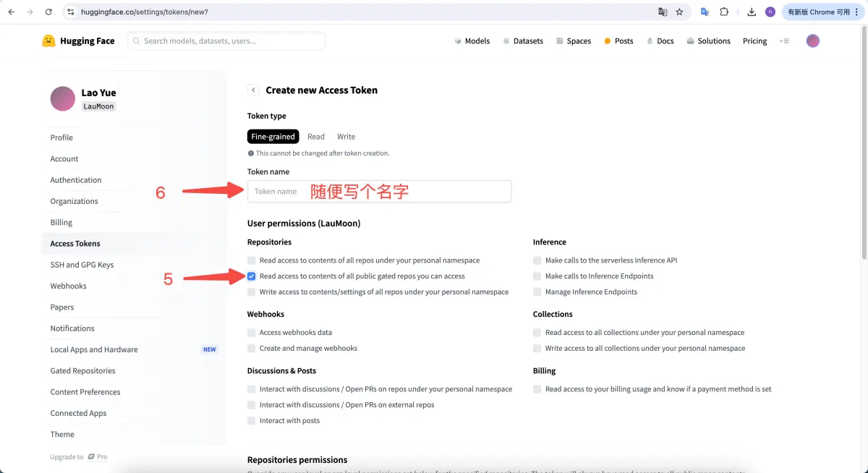The width and height of the screenshot is (868, 473).
Task: Click the browser forward arrow
Action: (30, 12)
